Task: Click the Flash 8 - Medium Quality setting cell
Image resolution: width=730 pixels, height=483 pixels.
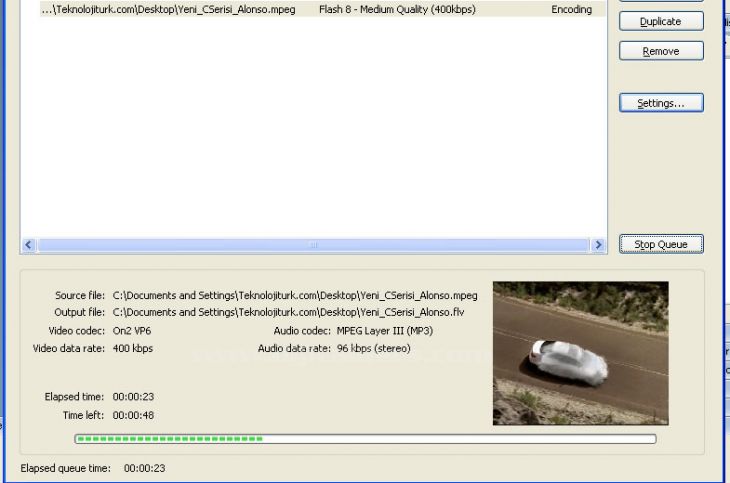Action: [397, 9]
